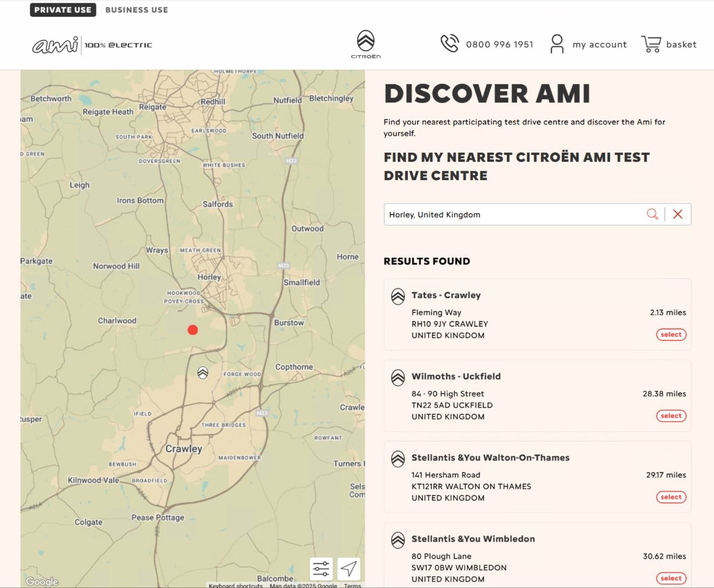Viewport: 714px width, 588px height.
Task: Select Stellantis &You Walton-On-Thames centre
Action: [x=671, y=497]
